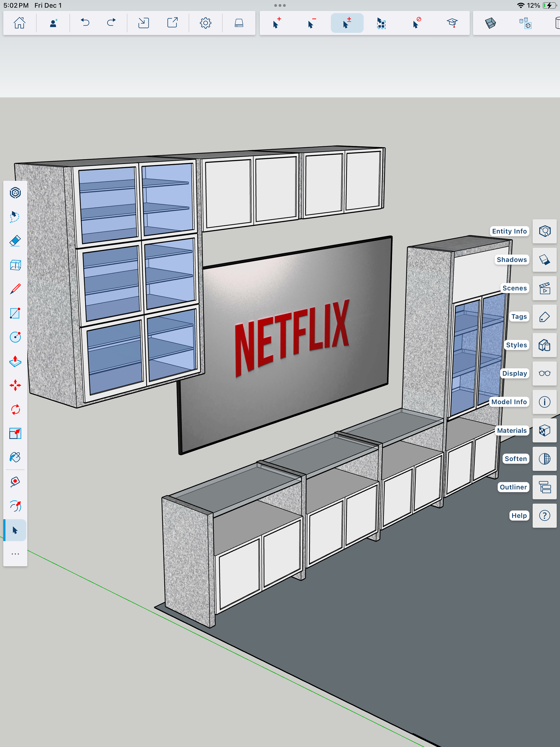
Task: Undo the last action
Action: [x=85, y=23]
